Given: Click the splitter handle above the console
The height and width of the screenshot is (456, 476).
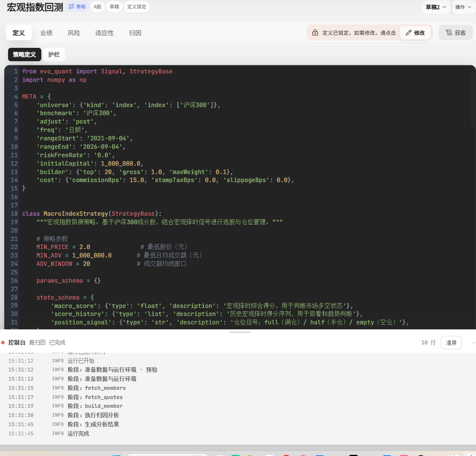Looking at the screenshot, I should pyautogui.click(x=240, y=332).
